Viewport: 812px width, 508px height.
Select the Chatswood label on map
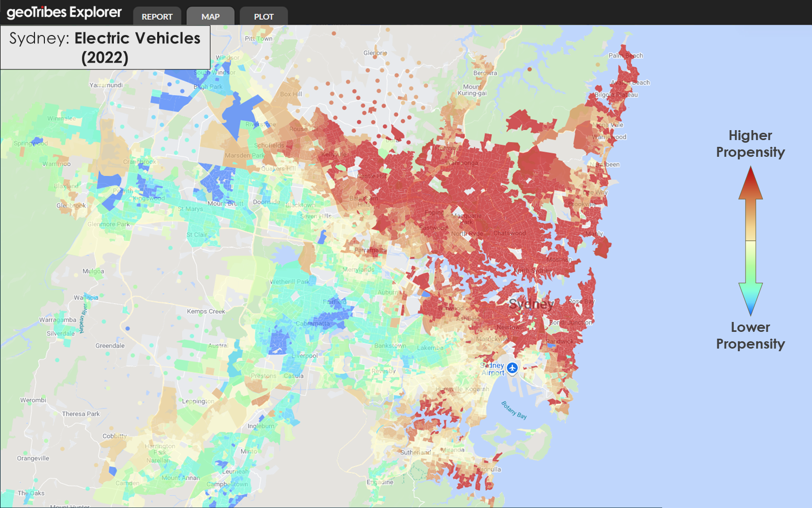click(509, 233)
